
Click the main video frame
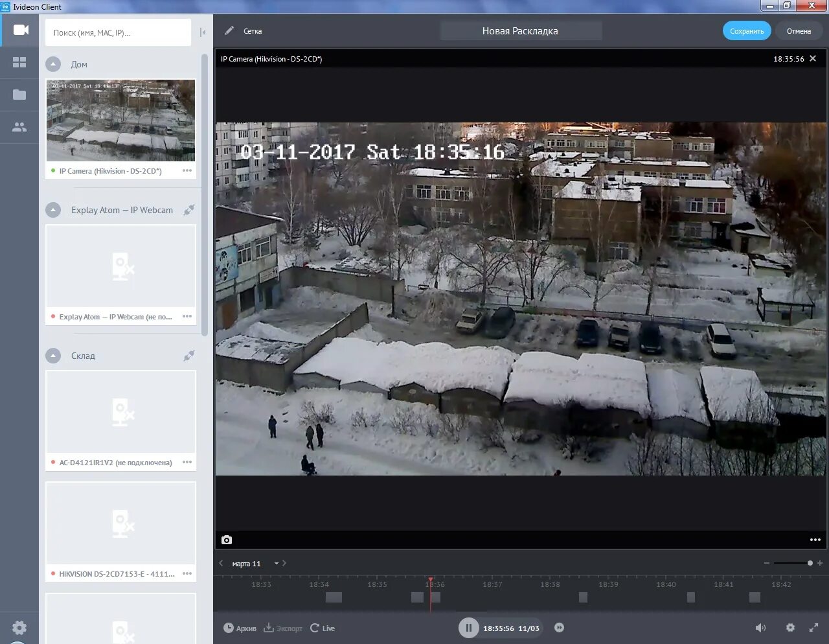click(x=521, y=299)
